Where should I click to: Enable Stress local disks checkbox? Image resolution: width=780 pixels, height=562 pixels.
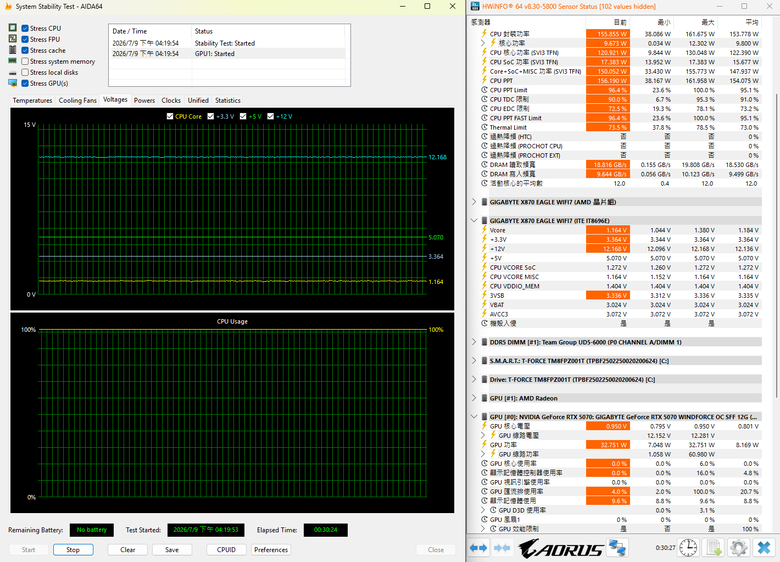click(x=25, y=72)
